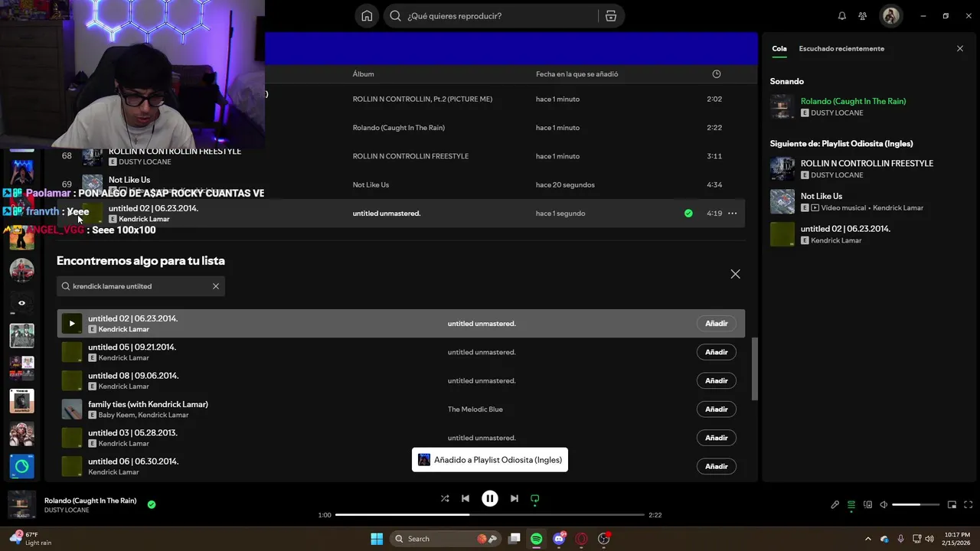Open notifications bell icon
Viewport: 980px width, 551px height.
[x=842, y=16]
